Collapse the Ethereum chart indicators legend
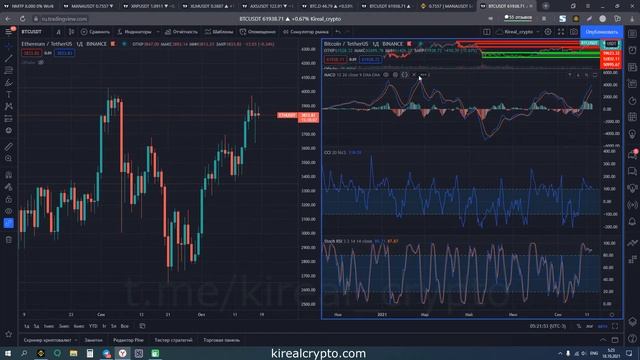This screenshot has height=360, width=640. (41, 62)
